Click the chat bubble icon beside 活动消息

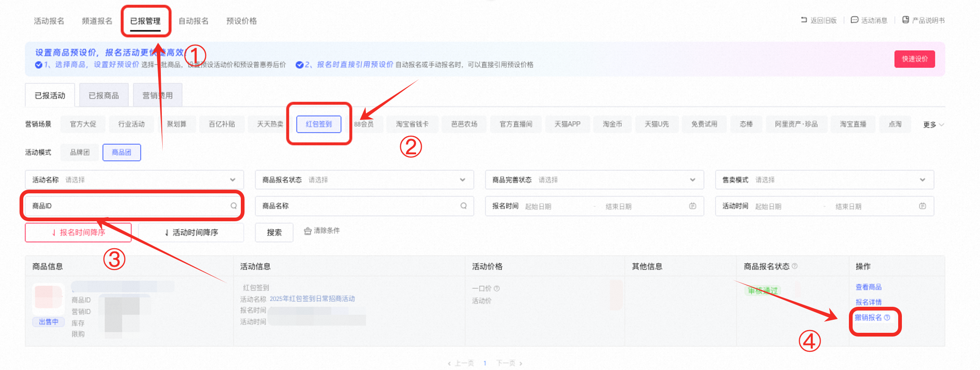(854, 20)
